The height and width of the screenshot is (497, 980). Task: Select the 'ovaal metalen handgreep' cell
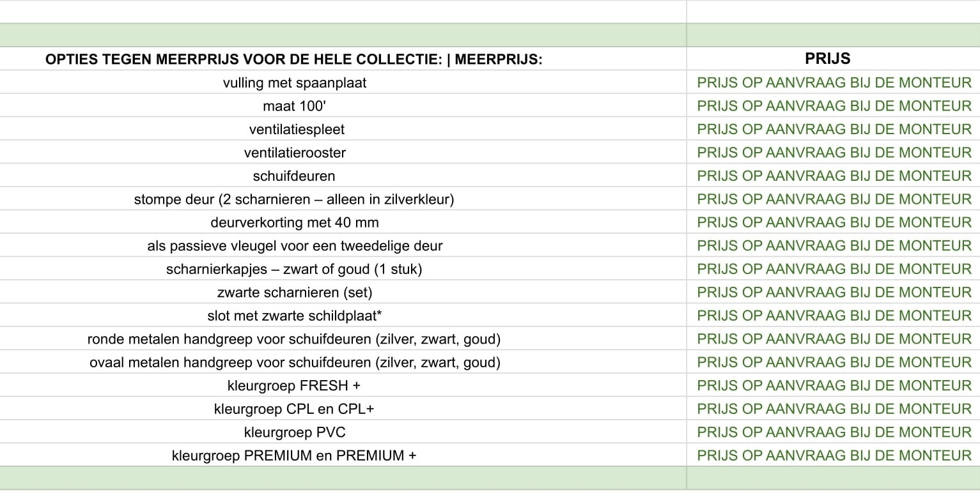[295, 363]
